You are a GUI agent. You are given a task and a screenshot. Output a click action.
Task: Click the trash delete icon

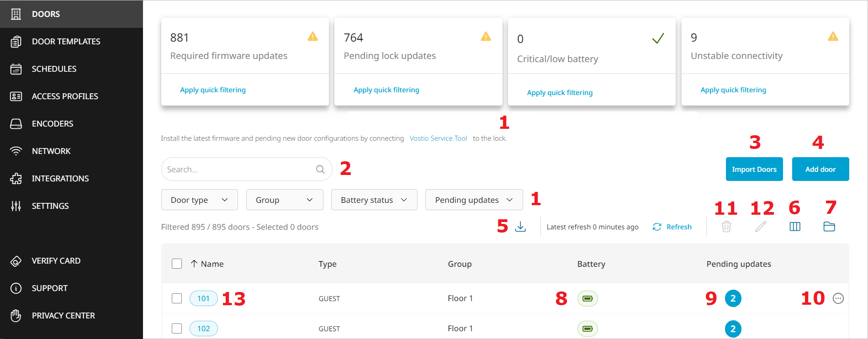point(726,227)
